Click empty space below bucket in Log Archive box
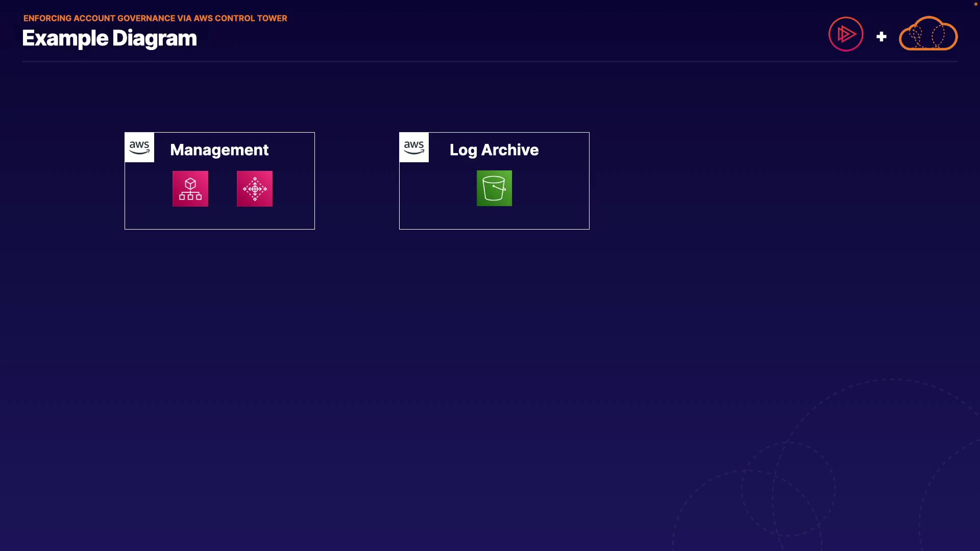The width and height of the screenshot is (980, 551). coord(494,218)
